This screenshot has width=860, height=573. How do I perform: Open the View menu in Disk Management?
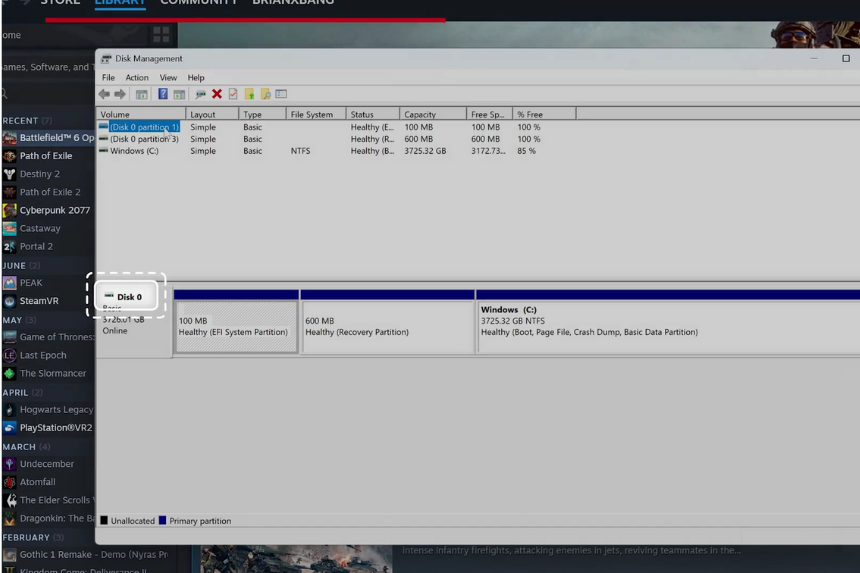[168, 77]
